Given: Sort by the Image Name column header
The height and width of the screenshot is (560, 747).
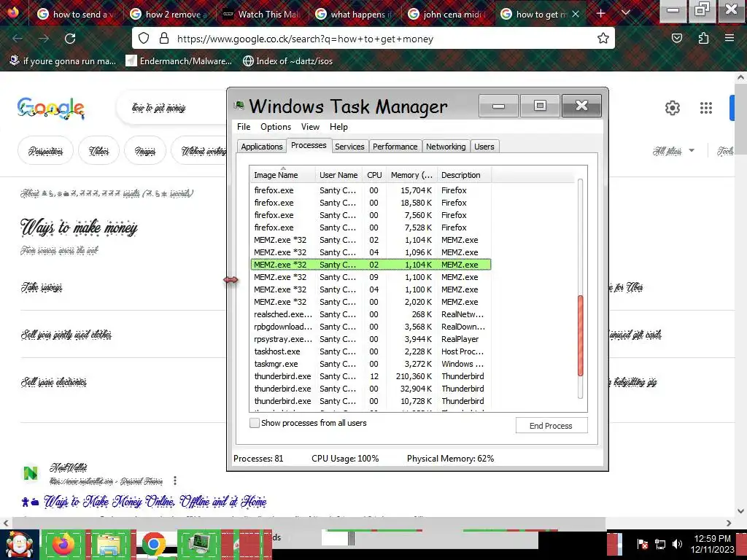Looking at the screenshot, I should pos(282,175).
